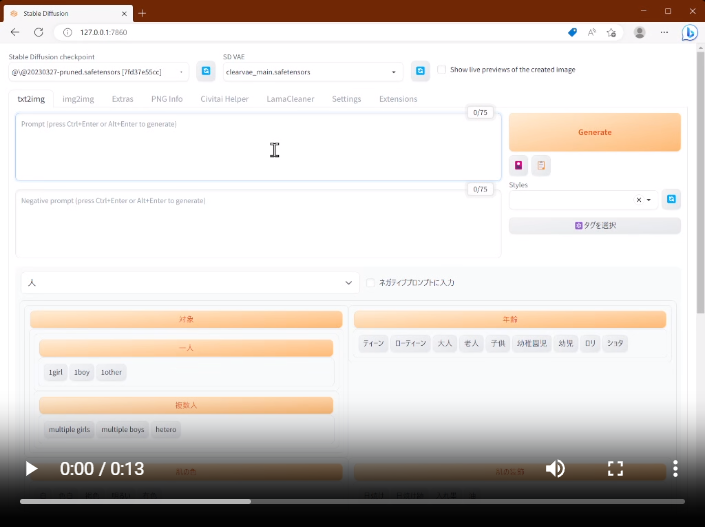Open the Extensions tab
Viewport: 705px width, 527px height.
[398, 99]
